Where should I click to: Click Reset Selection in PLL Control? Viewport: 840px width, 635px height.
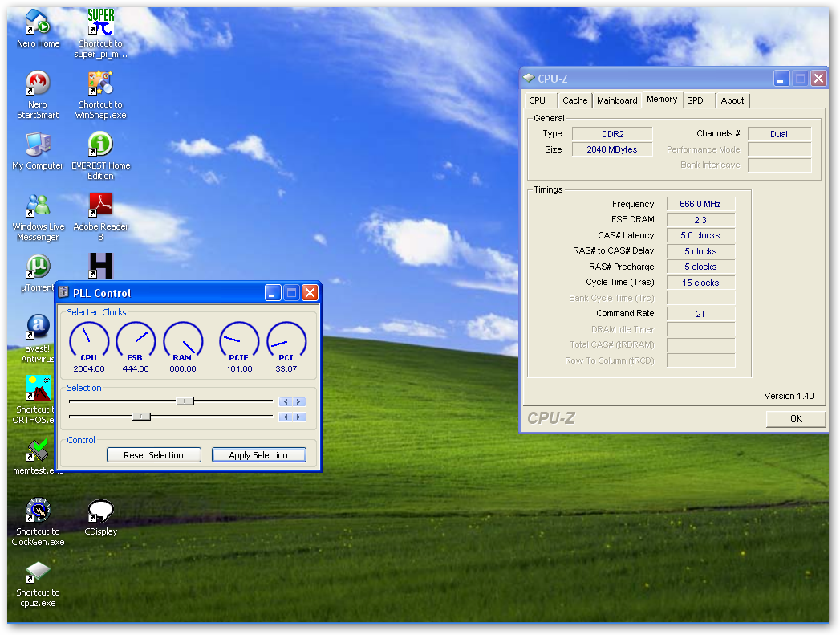click(x=154, y=455)
